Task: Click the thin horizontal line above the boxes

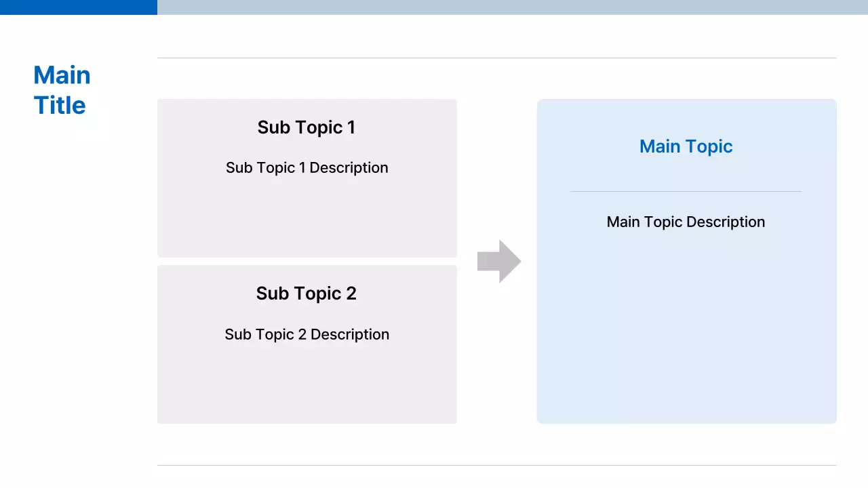Action: (x=496, y=58)
